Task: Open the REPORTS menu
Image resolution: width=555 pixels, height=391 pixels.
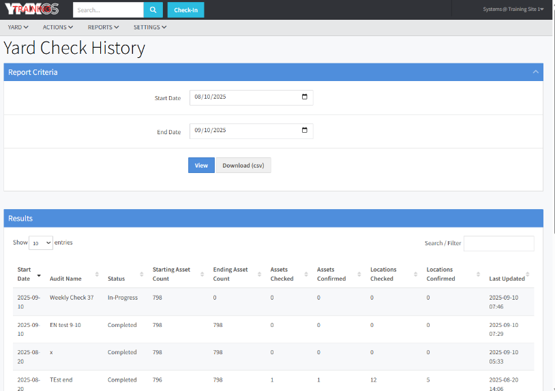Action: (x=103, y=27)
